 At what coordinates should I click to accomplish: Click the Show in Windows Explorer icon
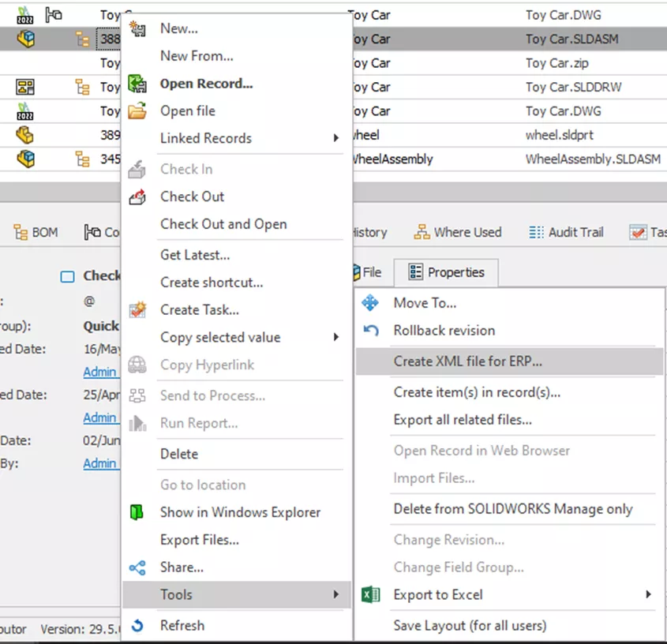(137, 512)
